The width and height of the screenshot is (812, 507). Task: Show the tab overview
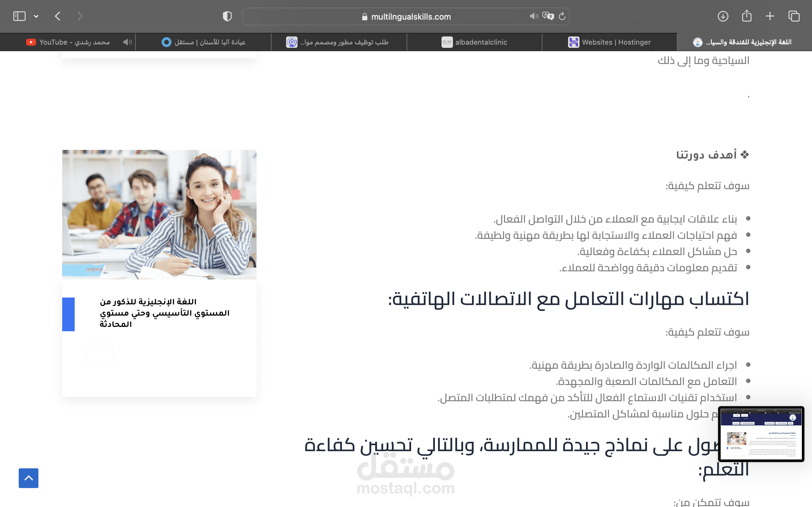click(794, 16)
